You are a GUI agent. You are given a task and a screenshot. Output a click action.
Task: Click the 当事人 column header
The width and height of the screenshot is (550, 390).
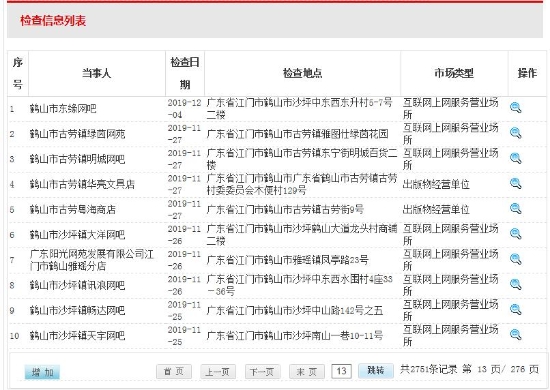[x=96, y=73]
